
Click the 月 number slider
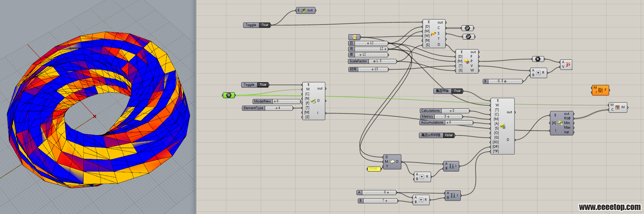[368, 49]
